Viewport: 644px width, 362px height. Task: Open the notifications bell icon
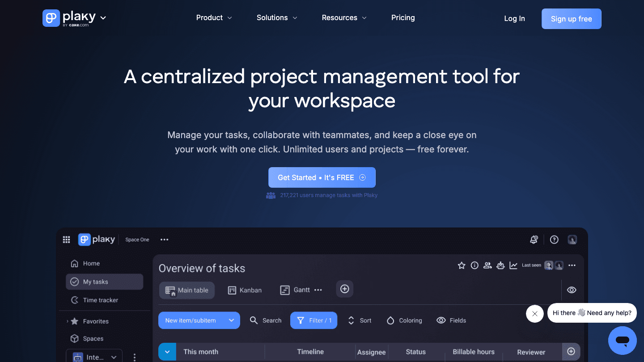click(x=534, y=240)
